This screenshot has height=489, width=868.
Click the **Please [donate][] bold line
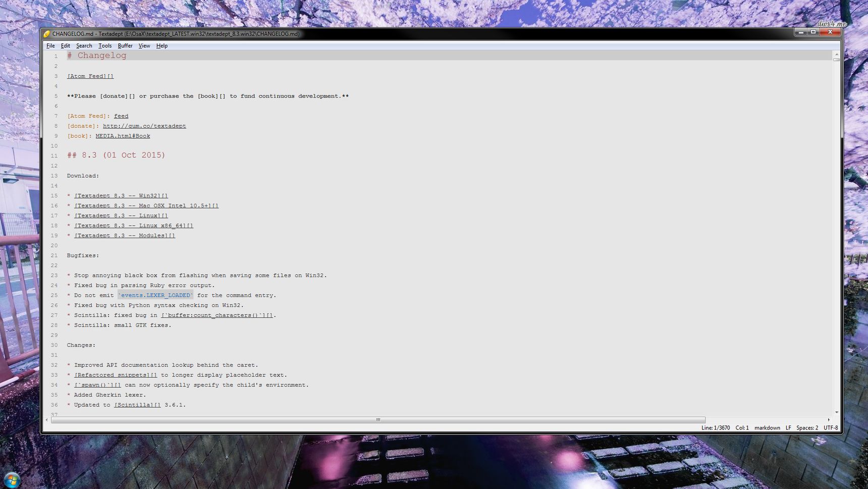(208, 96)
